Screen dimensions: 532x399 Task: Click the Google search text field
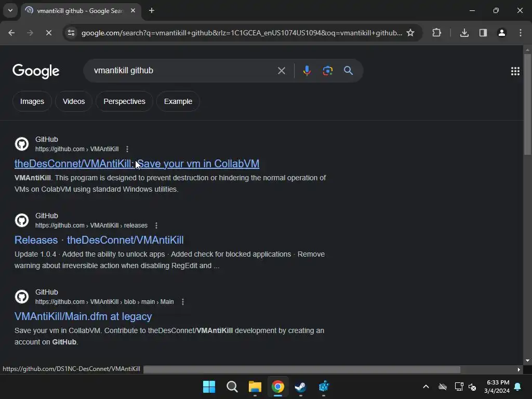tap(182, 71)
